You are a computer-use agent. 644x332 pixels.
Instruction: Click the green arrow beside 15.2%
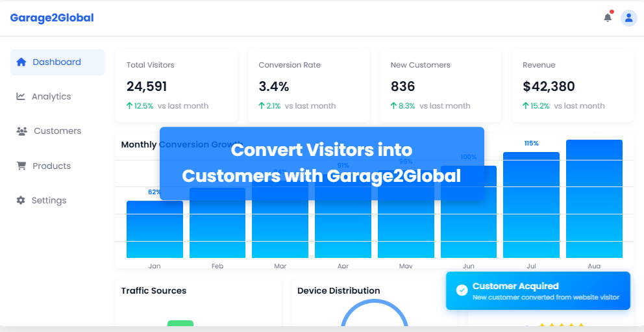526,106
